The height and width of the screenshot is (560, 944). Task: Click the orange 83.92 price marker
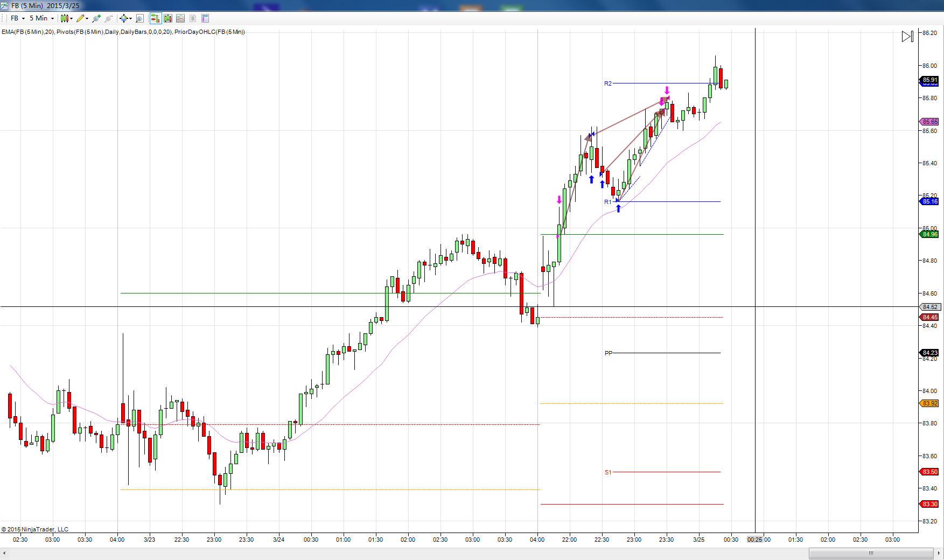[x=930, y=403]
